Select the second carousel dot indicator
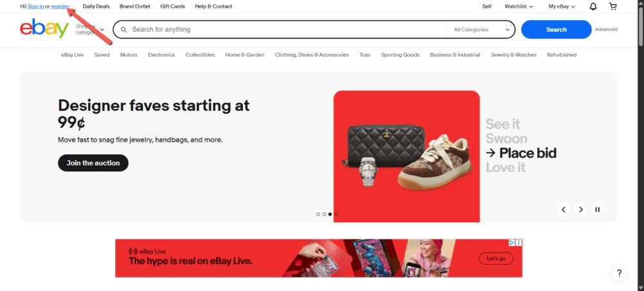This screenshot has width=644, height=291. click(x=324, y=214)
